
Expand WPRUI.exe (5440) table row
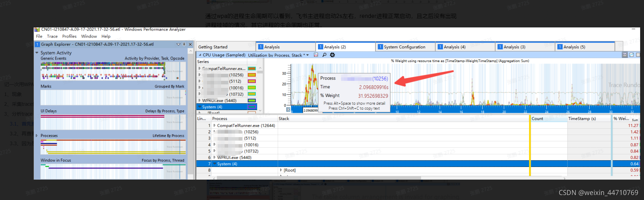click(x=214, y=157)
